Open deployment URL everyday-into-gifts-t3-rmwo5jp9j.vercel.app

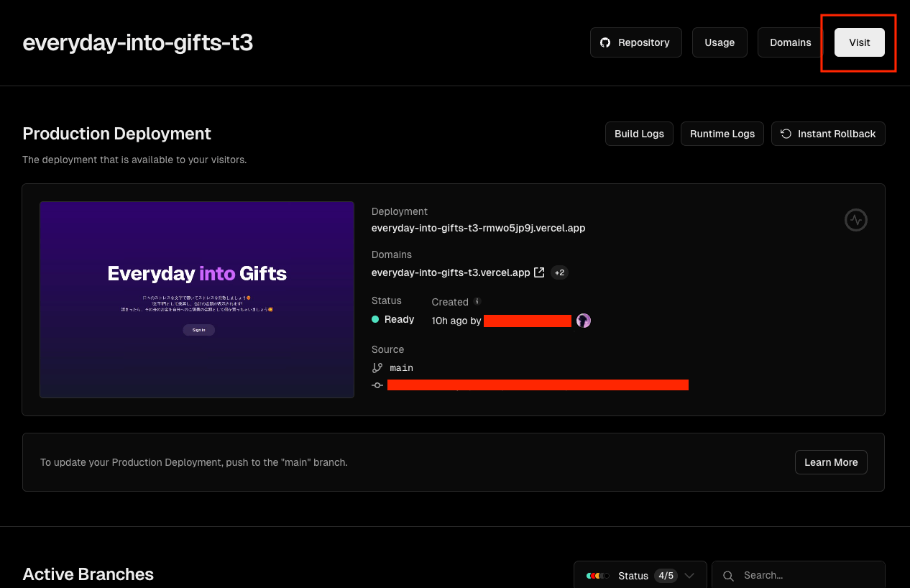[x=478, y=228]
